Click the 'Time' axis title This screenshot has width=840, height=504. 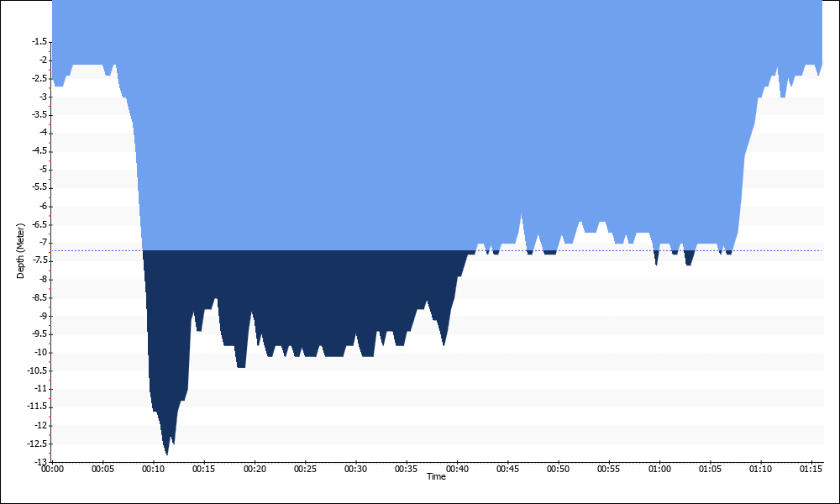point(436,476)
